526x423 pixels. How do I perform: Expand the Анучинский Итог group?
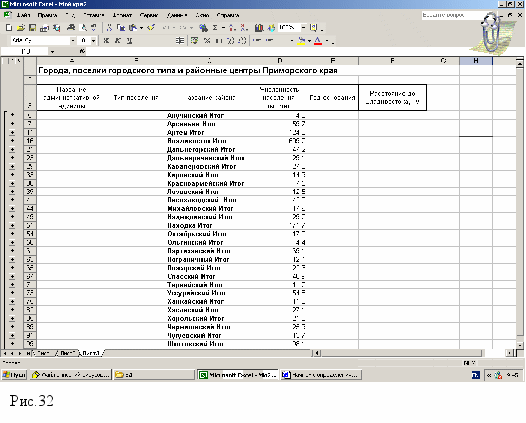[x=12, y=115]
